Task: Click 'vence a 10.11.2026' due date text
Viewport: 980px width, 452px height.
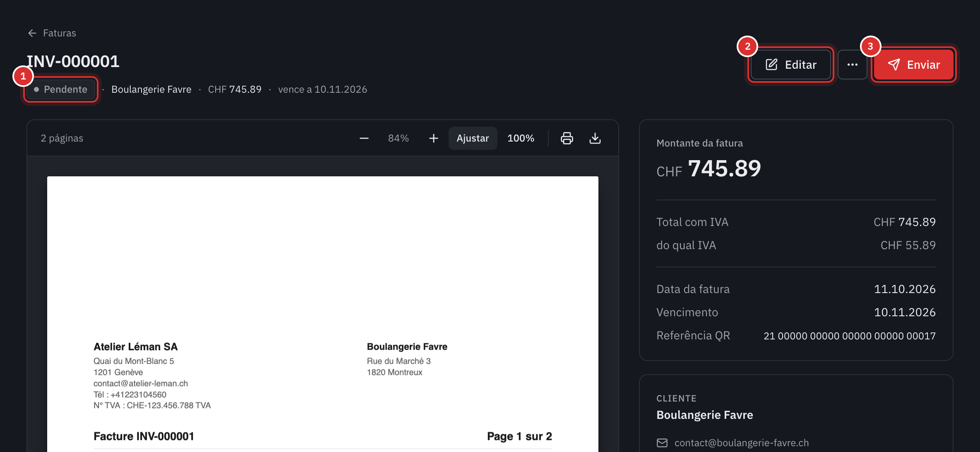Action: (322, 89)
